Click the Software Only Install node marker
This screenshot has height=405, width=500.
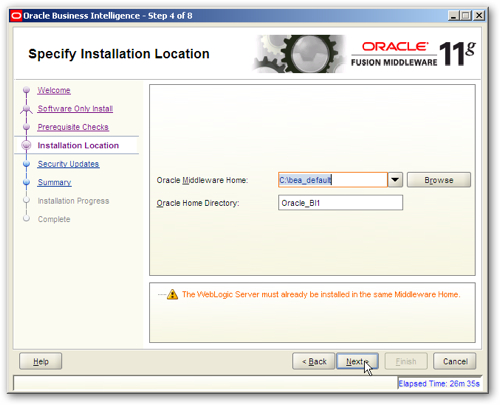[27, 109]
